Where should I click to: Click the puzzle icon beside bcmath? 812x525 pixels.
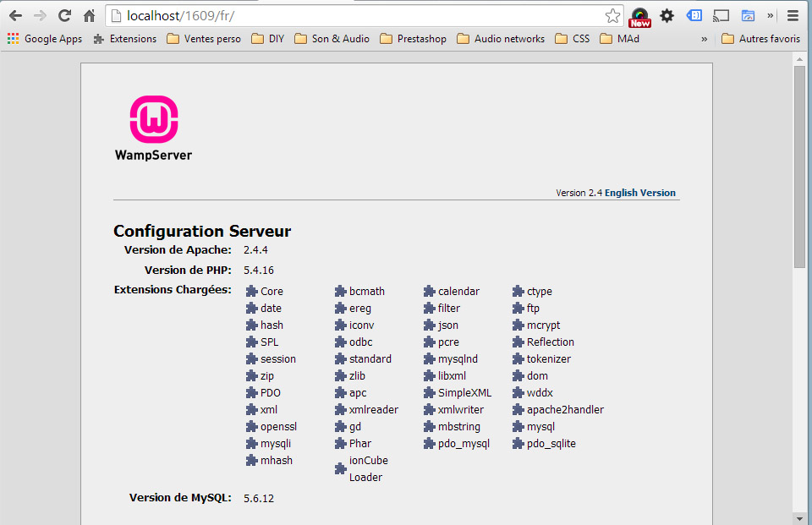click(x=340, y=292)
